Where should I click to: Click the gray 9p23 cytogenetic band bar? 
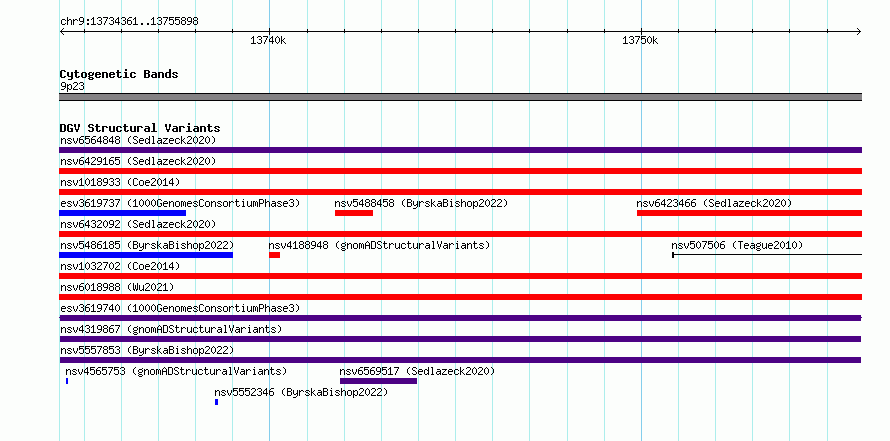pos(460,97)
